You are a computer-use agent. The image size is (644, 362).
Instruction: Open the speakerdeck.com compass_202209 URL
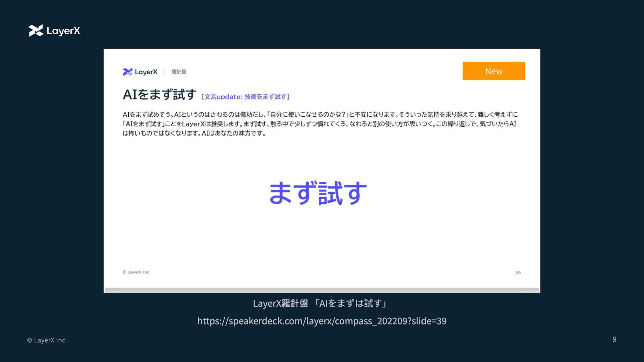point(322,321)
